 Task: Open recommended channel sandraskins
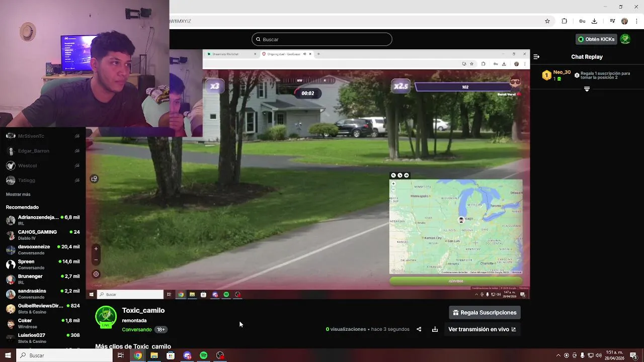(43, 294)
